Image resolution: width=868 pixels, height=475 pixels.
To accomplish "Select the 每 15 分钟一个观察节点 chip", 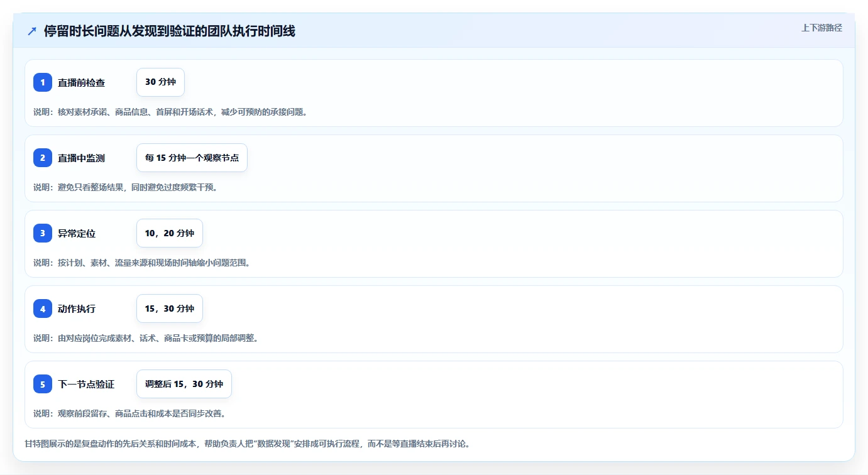I will [192, 158].
